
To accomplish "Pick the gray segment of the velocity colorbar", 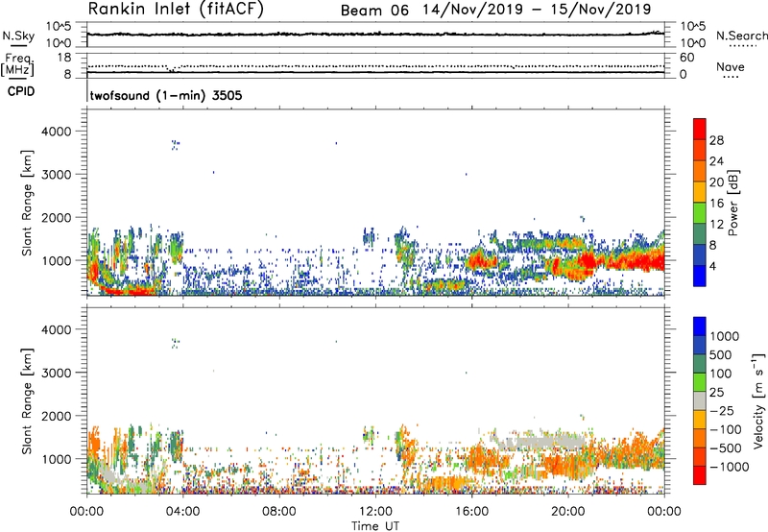I will pyautogui.click(x=700, y=400).
